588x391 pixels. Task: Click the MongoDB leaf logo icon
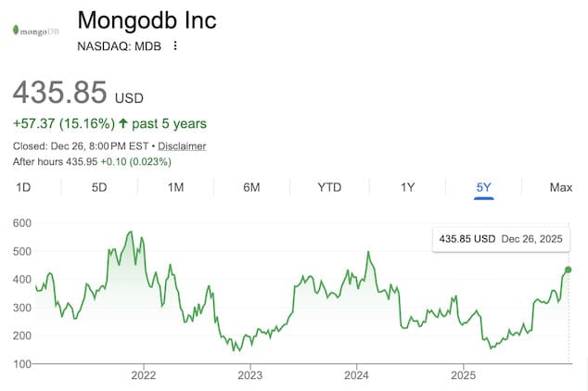pyautogui.click(x=15, y=32)
